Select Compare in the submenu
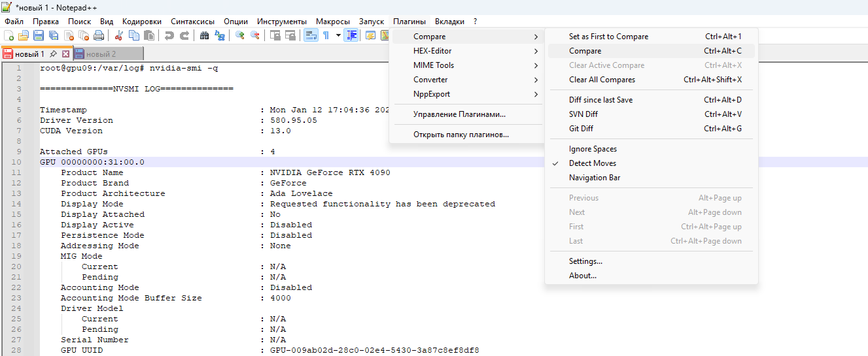 585,51
